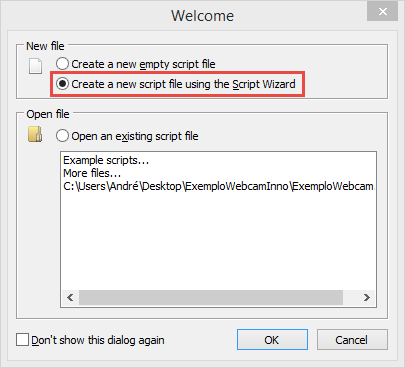Image resolution: width=405 pixels, height=368 pixels.
Task: Click the horizontal scrollbar thumb in file list
Action: 211,297
